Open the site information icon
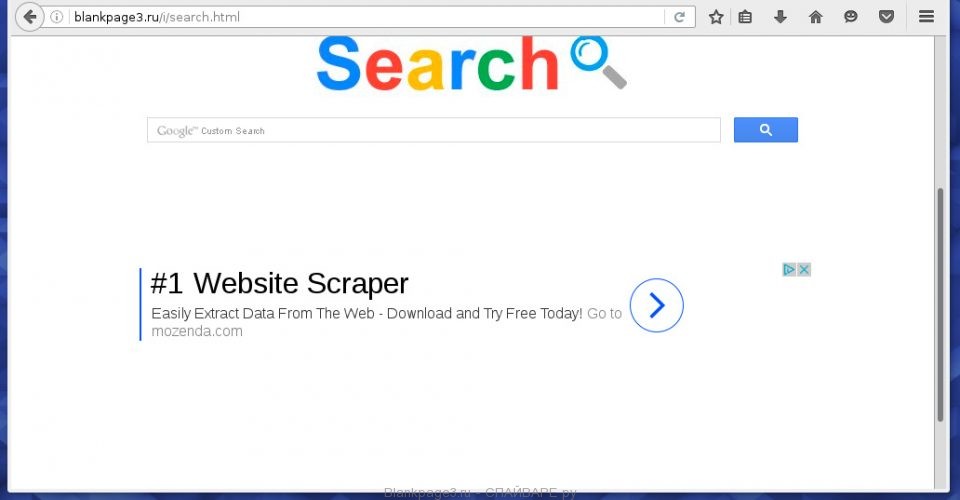This screenshot has height=500, width=960. 56,17
